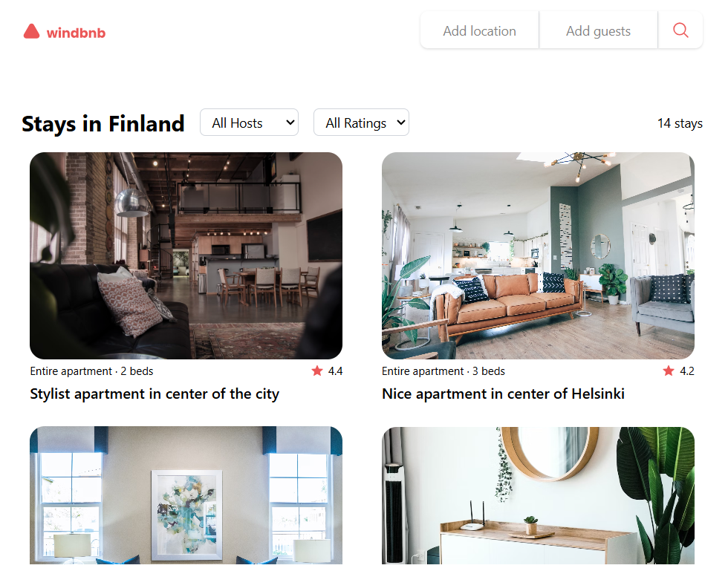
Task: Open the Nice apartment in center of Helsinki listing
Action: pos(504,394)
